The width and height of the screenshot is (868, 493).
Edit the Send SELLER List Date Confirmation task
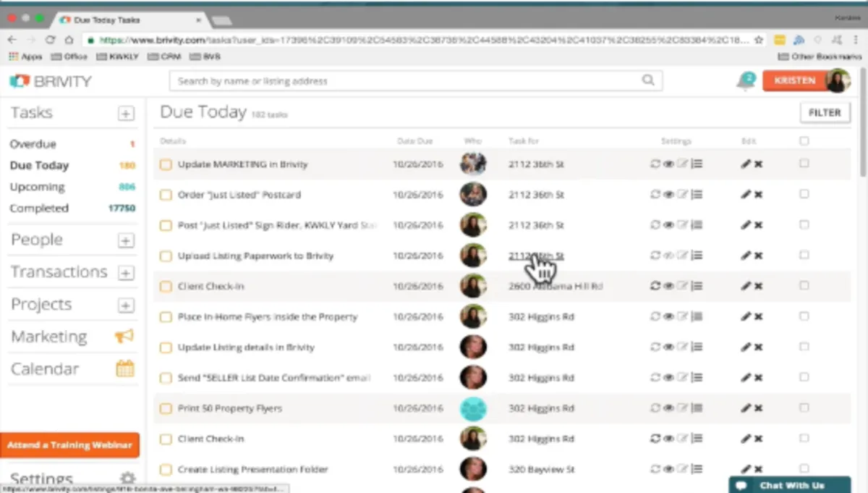point(746,378)
